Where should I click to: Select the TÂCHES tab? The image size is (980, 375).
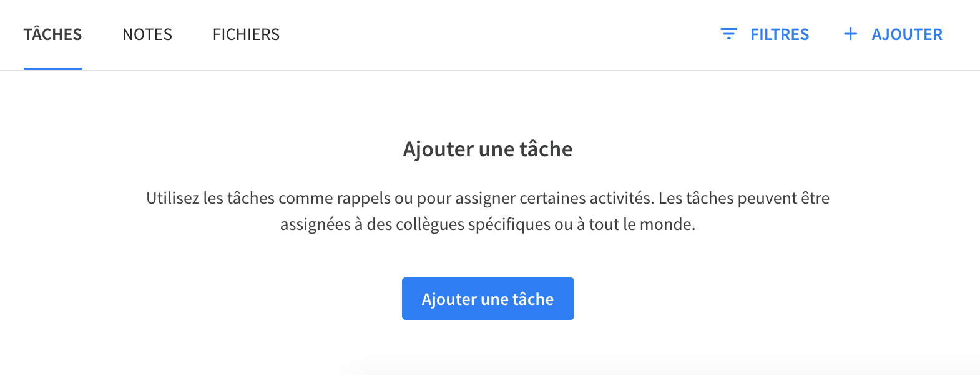[52, 34]
